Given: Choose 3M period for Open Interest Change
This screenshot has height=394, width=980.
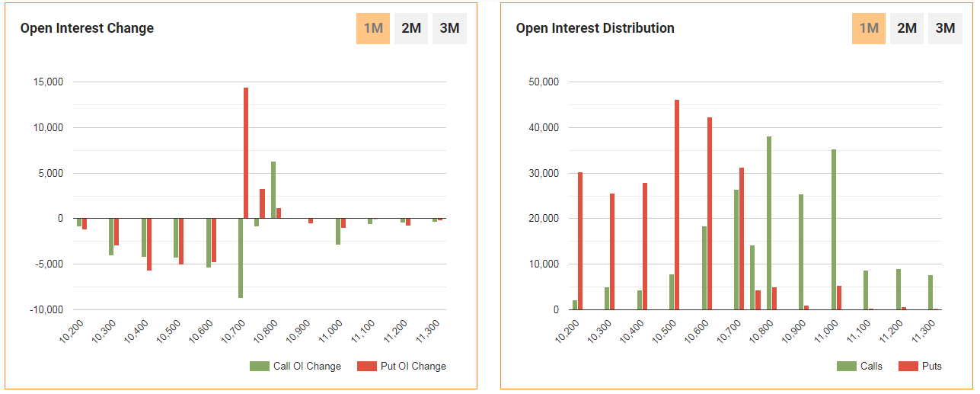Looking at the screenshot, I should coord(449,29).
